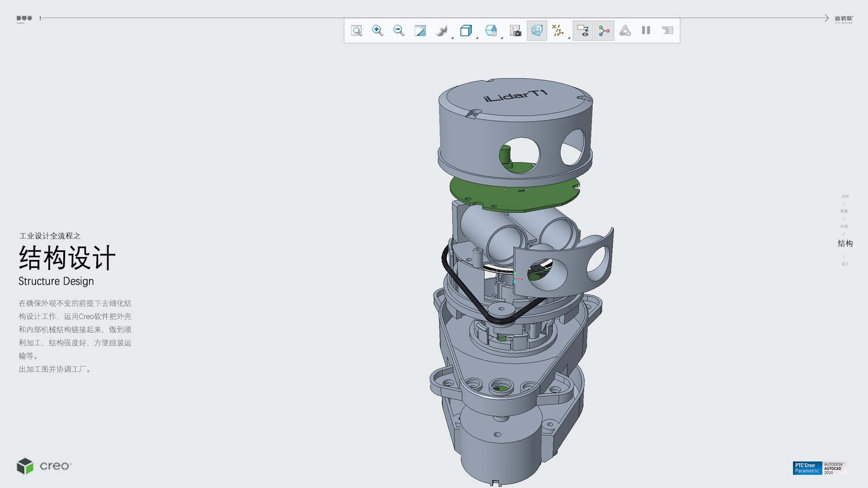Select the 分析 section in side navigation
This screenshot has width=868, height=488.
(x=845, y=196)
